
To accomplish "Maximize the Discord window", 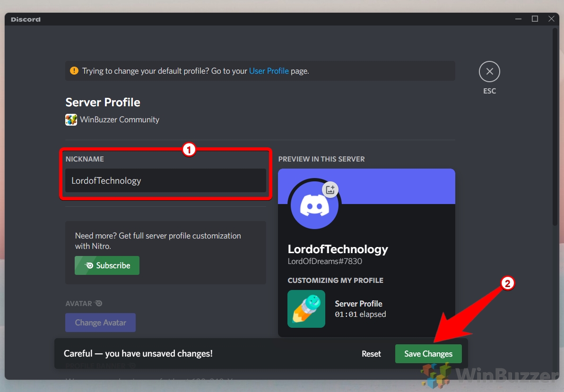I will (x=535, y=19).
